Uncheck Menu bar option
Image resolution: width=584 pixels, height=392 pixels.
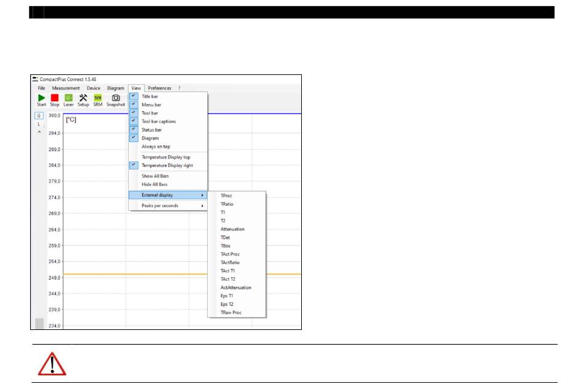pyautogui.click(x=168, y=105)
